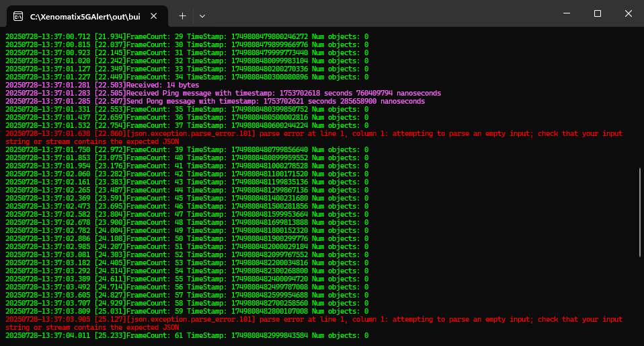Viewport: 644px width, 346px height.
Task: Click empty title bar area right of tabs
Action: (376, 13)
